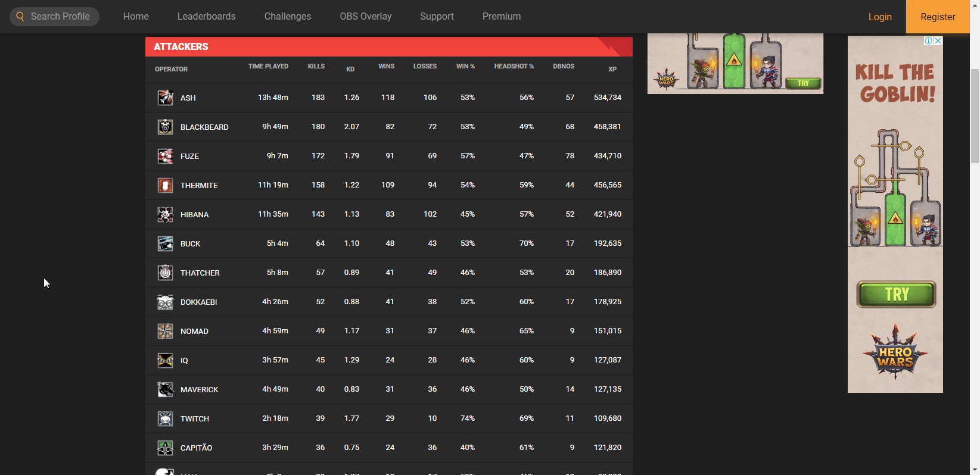This screenshot has width=980, height=475.
Task: Click the Thatcher operator icon
Action: (165, 273)
